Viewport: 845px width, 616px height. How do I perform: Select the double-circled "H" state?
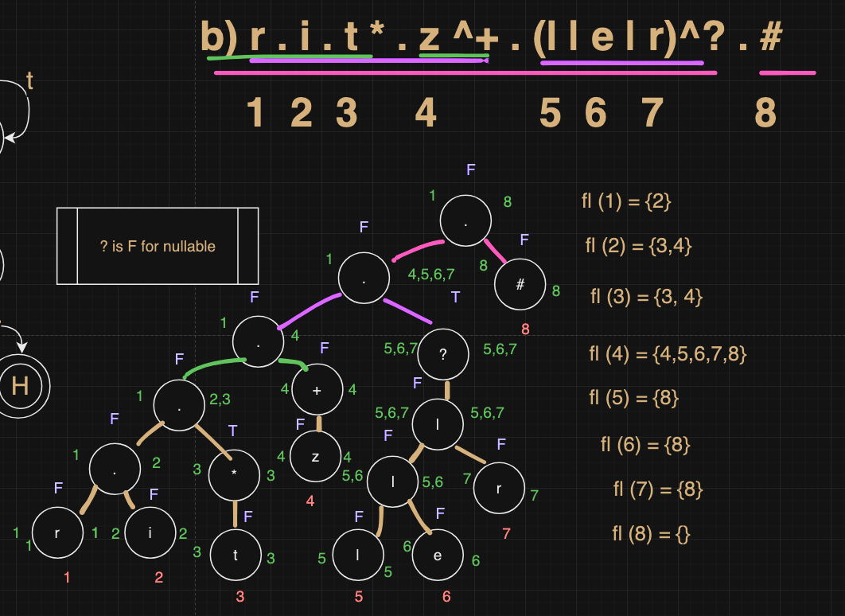[21, 386]
